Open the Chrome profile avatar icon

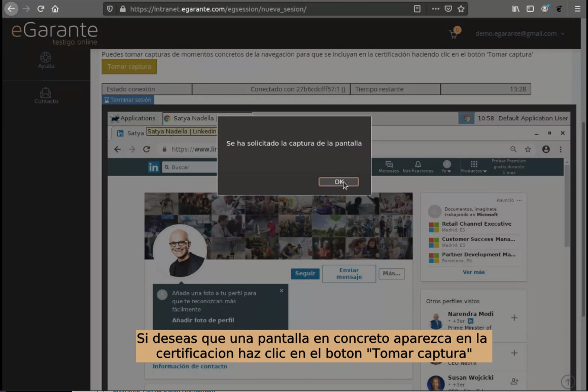(x=545, y=149)
